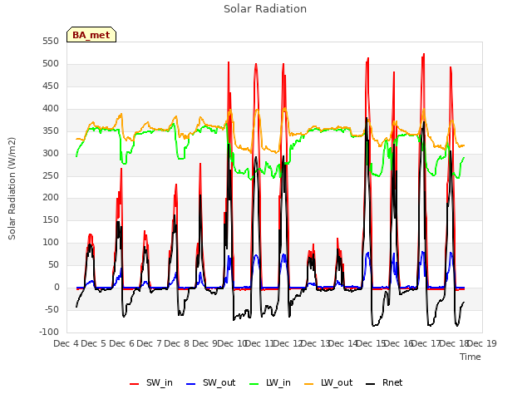Click the 550 y-axis tick label

pos(51,42)
